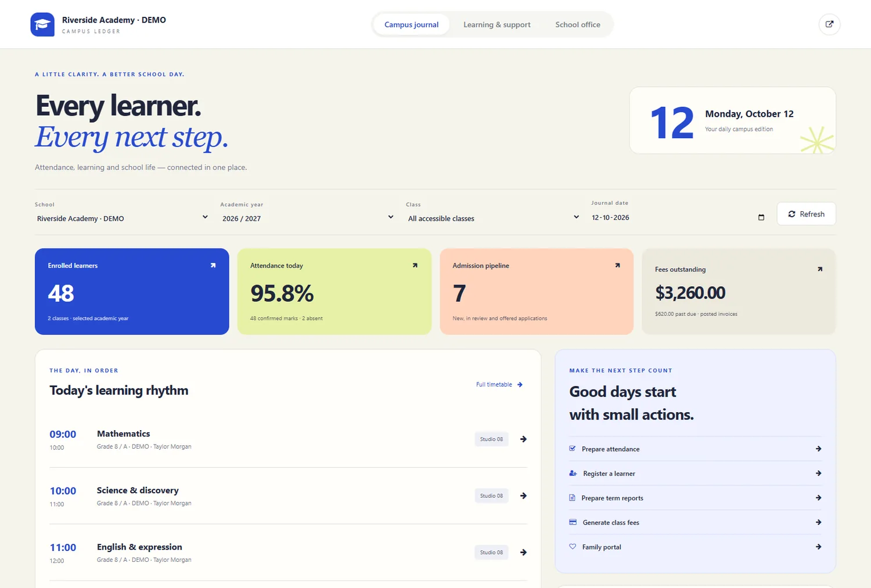Click Riverside Academy · DEMO header title
The height and width of the screenshot is (588, 871).
(114, 20)
